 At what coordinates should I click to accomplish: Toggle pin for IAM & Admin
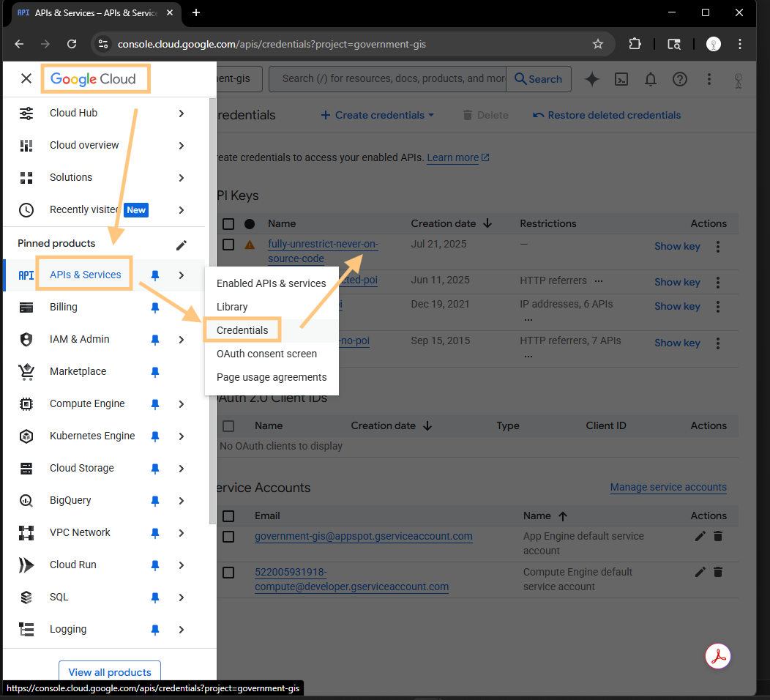[x=155, y=340]
